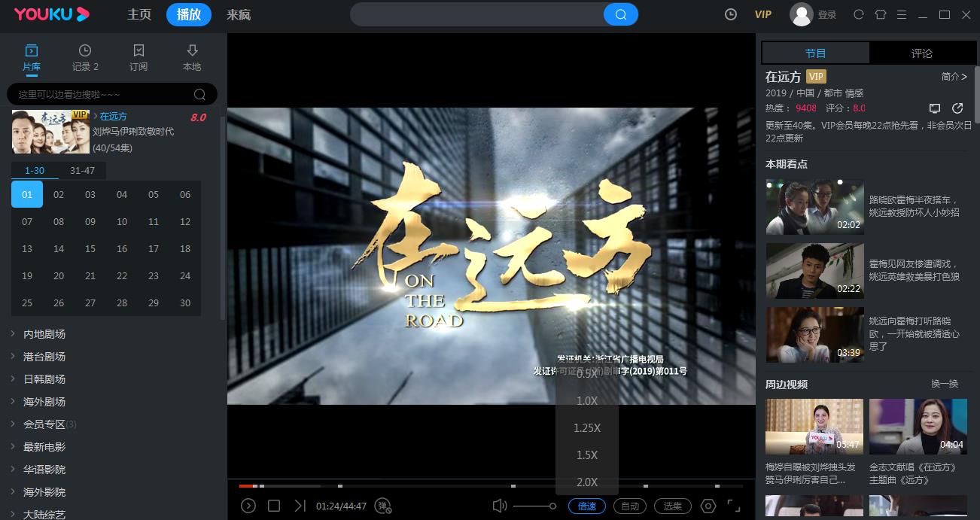The height and width of the screenshot is (520, 980).
Task: Click the video progress bar
Action: [491, 486]
